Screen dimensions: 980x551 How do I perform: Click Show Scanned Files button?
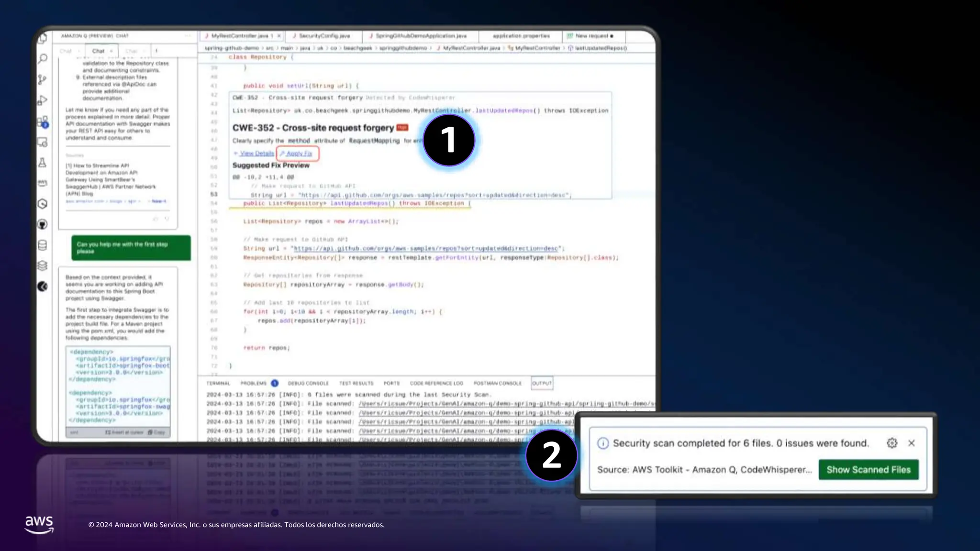pyautogui.click(x=869, y=470)
